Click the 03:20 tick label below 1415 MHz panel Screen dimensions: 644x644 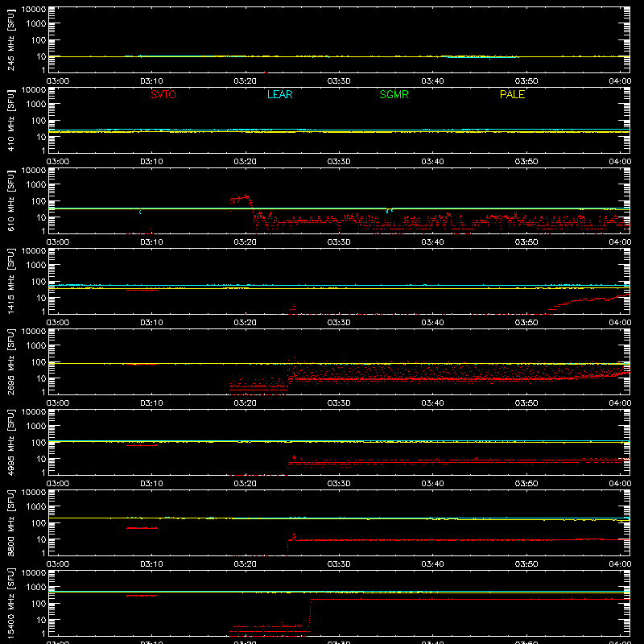click(246, 323)
